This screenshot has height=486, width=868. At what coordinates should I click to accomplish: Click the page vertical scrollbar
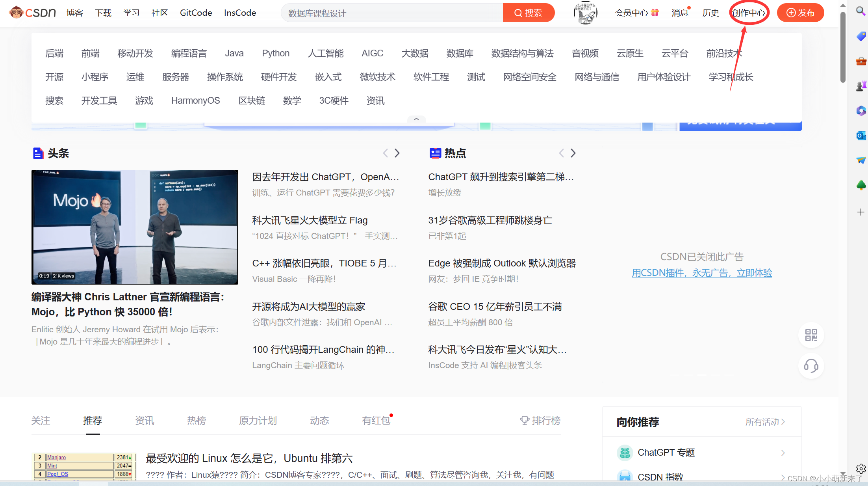843,47
